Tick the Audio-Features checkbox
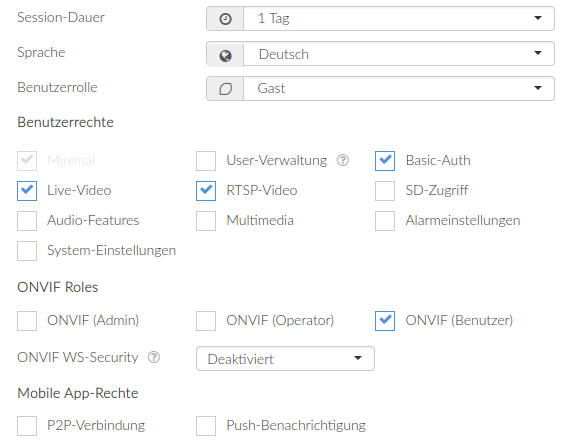Viewport: 564px width, 448px height. (27, 221)
